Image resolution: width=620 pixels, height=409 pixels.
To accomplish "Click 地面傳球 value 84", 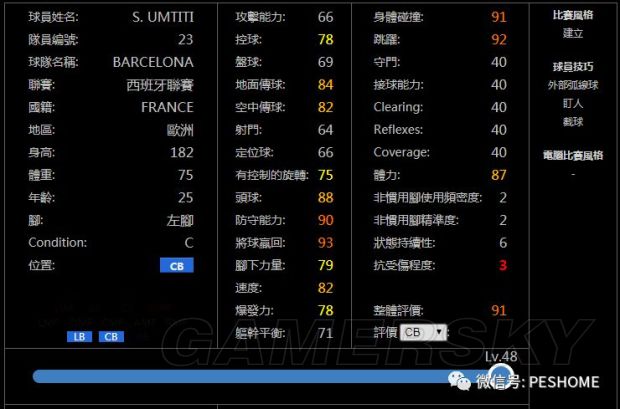I will coord(325,85).
